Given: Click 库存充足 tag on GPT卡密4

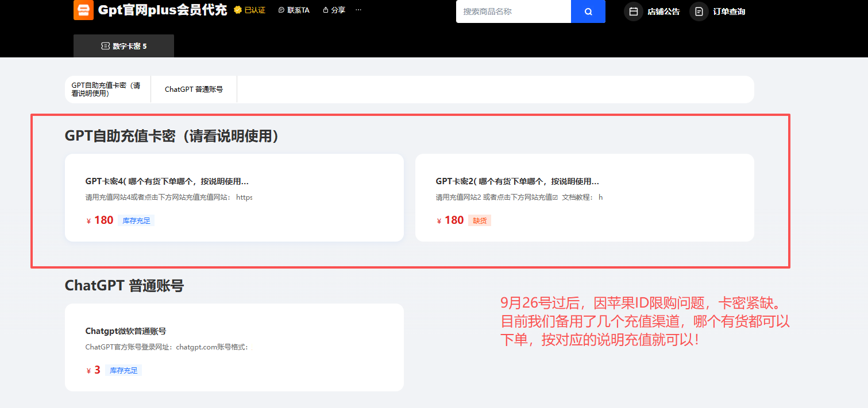Looking at the screenshot, I should click(x=136, y=220).
